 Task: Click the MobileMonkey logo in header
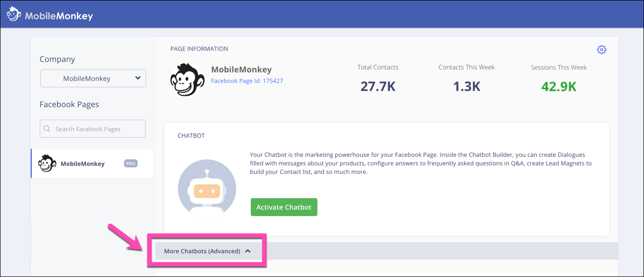click(x=50, y=15)
